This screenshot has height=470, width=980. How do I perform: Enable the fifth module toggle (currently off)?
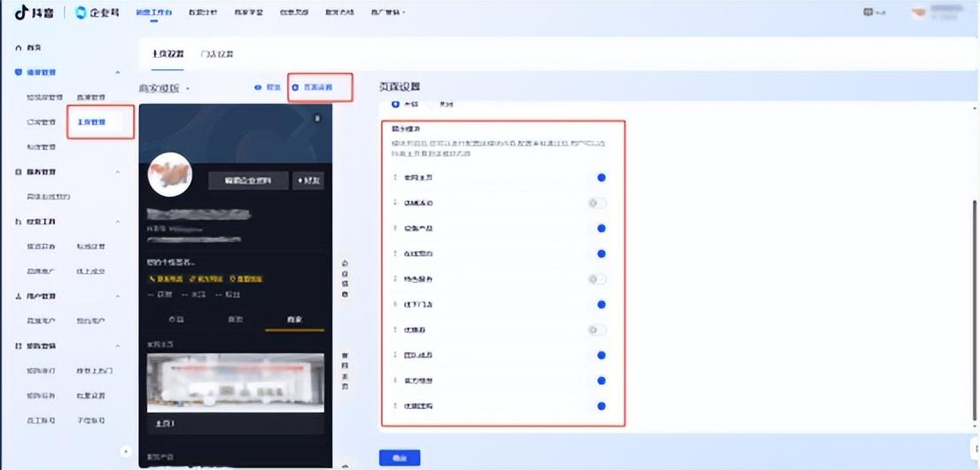597,279
